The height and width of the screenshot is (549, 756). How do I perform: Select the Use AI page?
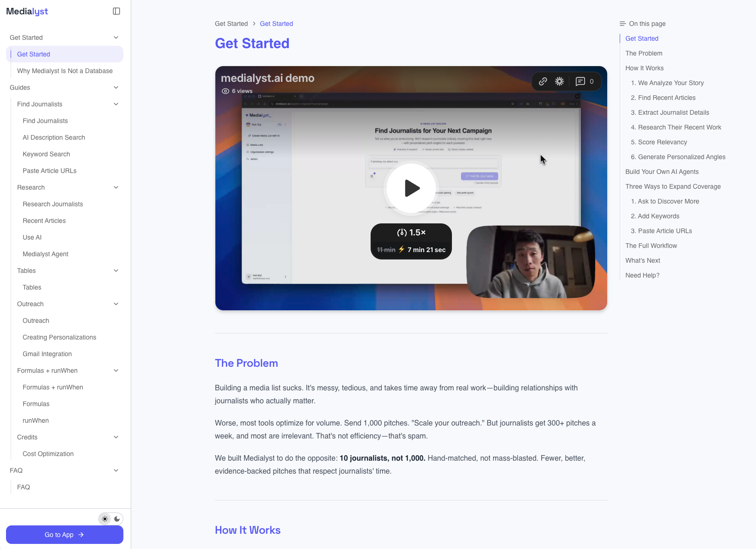(x=32, y=237)
